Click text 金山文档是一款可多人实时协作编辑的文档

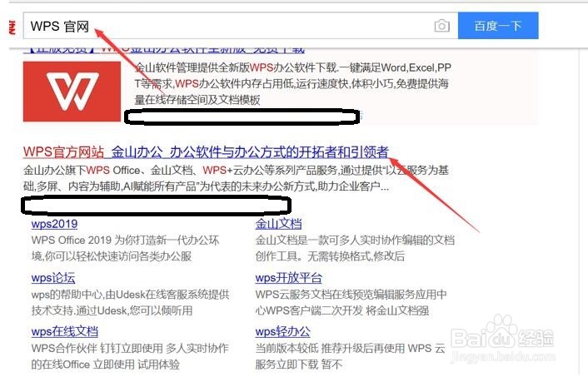click(355, 240)
